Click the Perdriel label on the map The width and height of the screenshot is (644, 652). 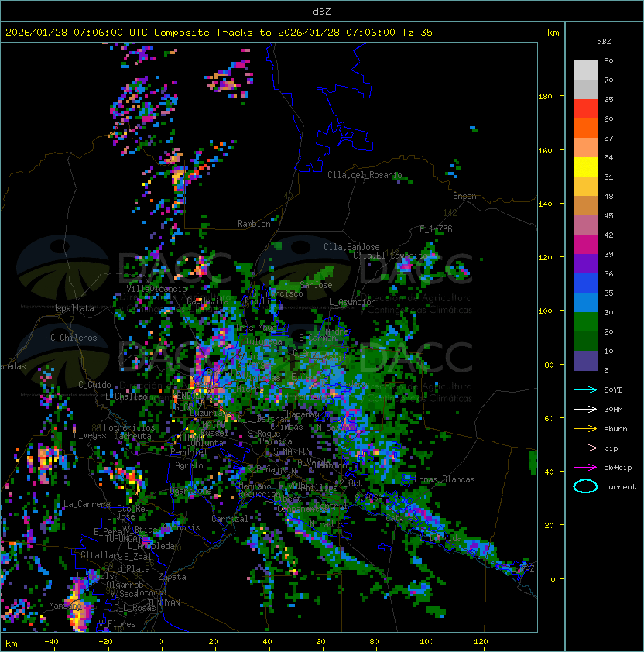tap(189, 451)
